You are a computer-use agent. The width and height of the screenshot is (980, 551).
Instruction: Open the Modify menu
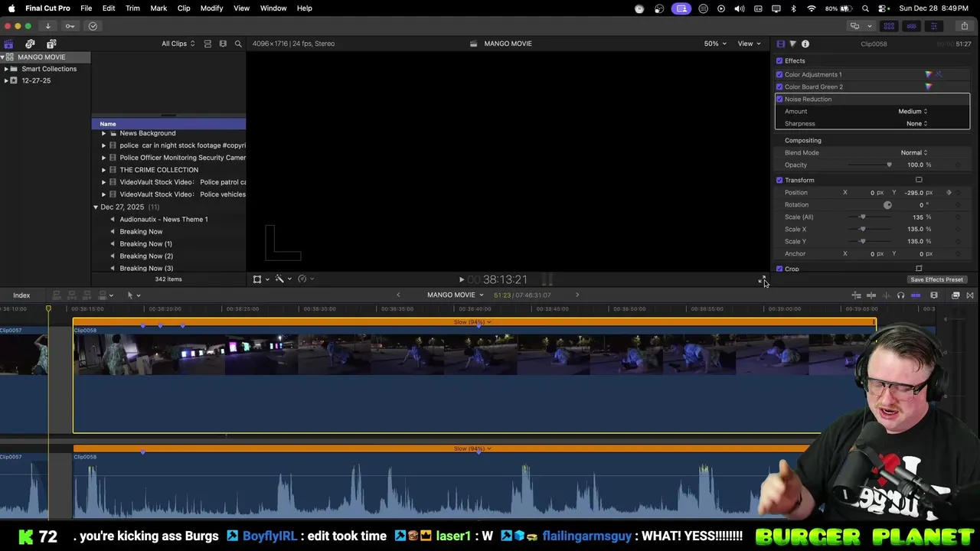[x=211, y=8]
